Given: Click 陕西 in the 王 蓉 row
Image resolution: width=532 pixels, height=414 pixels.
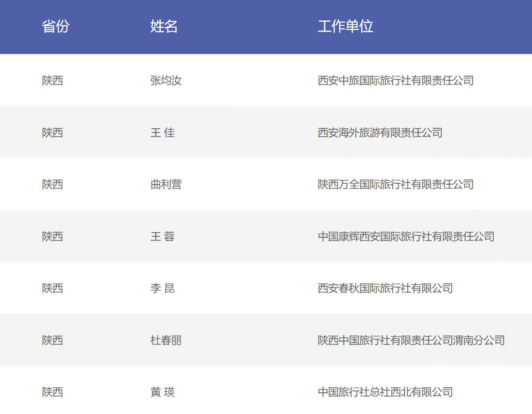Looking at the screenshot, I should (53, 236).
